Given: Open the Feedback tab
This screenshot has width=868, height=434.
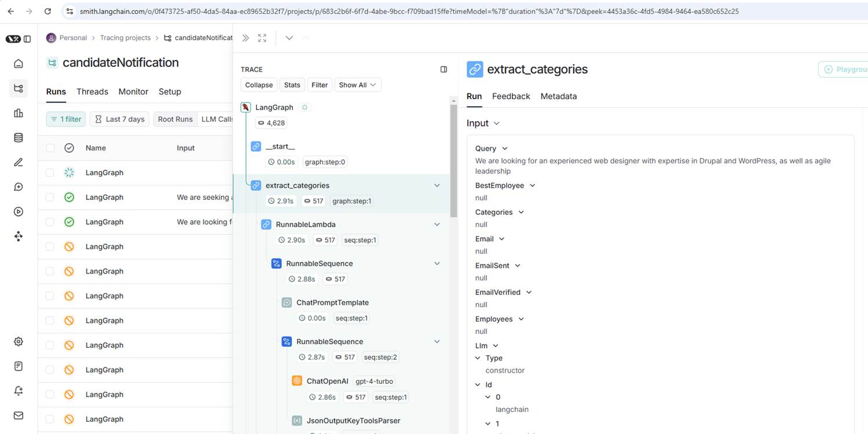Looking at the screenshot, I should [x=511, y=96].
